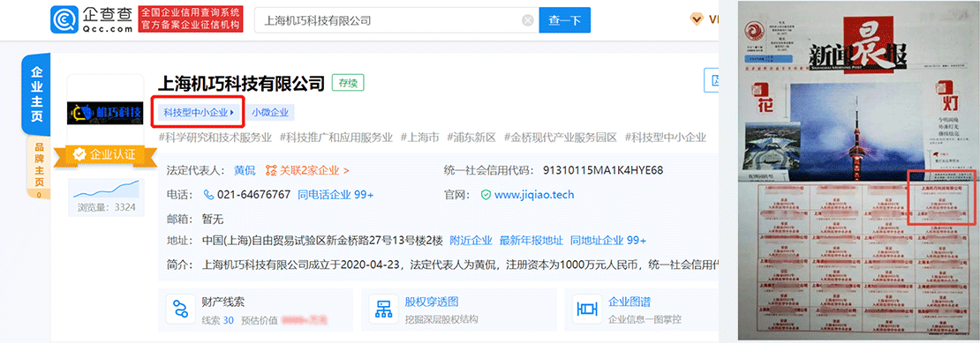Click the 企业图谱 icon
Image resolution: width=980 pixels, height=343 pixels.
(x=587, y=309)
